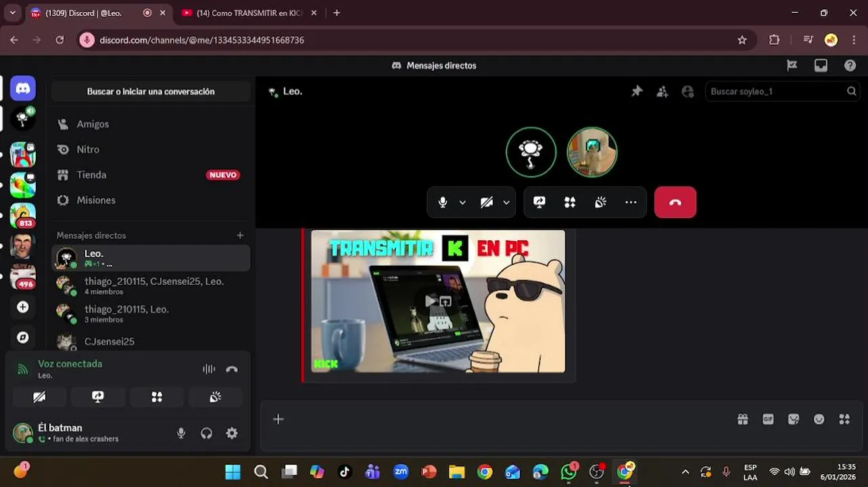
Task: Open Chrome extensions puzzle icon
Action: click(775, 40)
